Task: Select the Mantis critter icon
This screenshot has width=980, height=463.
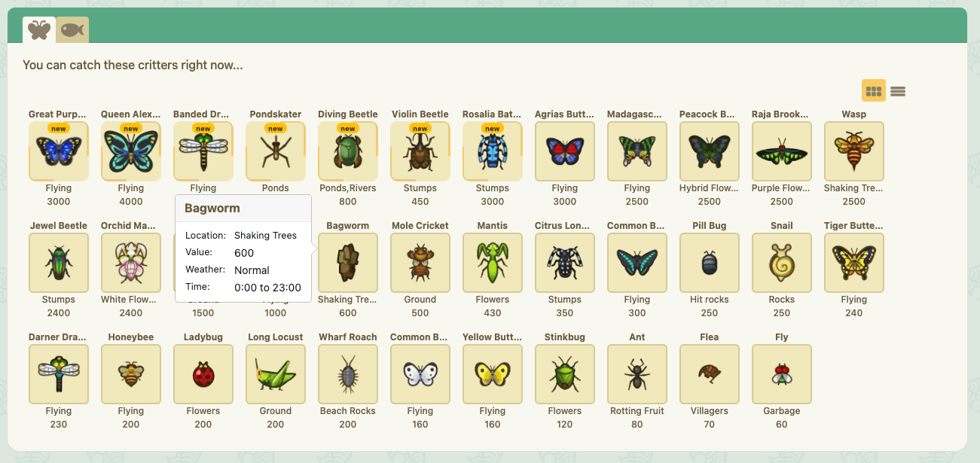Action: [x=492, y=262]
